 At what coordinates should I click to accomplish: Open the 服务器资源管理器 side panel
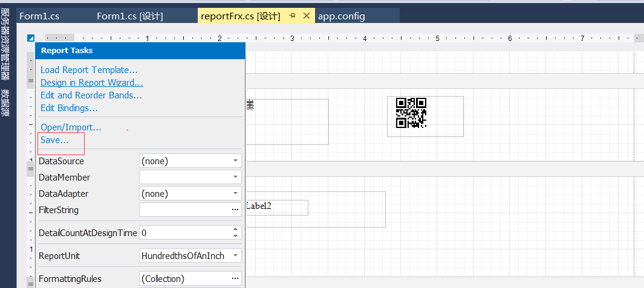[x=5, y=44]
